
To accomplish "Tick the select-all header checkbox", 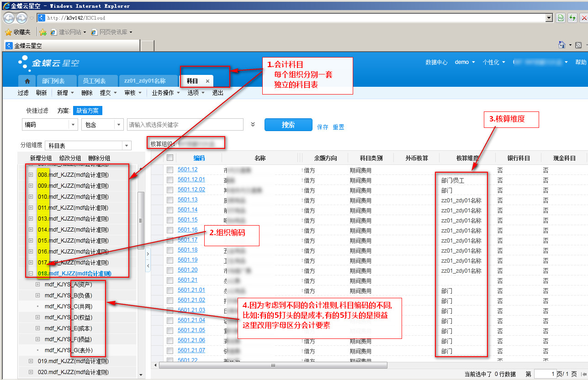I will pyautogui.click(x=170, y=158).
